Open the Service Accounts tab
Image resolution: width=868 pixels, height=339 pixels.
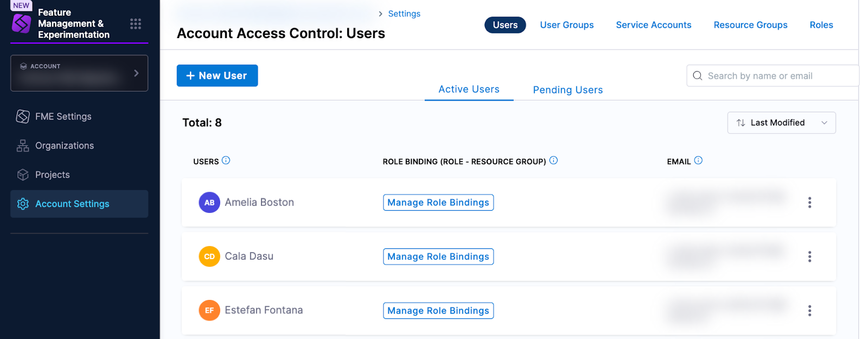click(653, 25)
